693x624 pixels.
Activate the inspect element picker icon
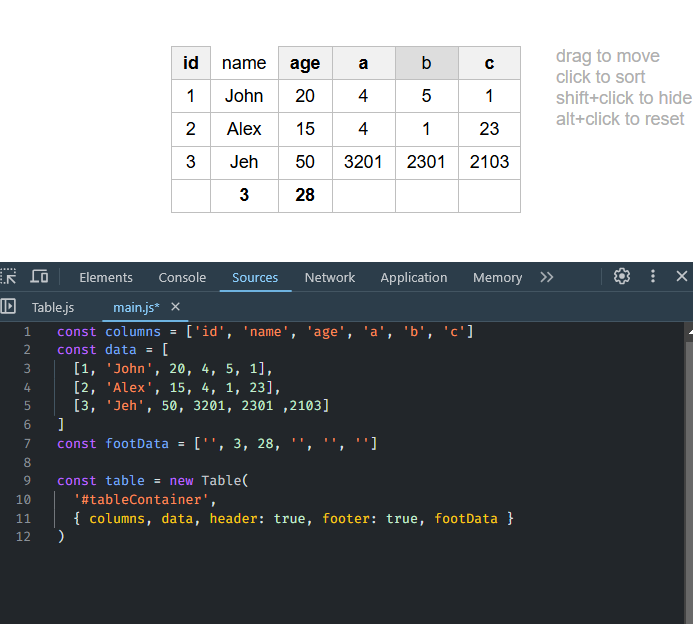8,277
